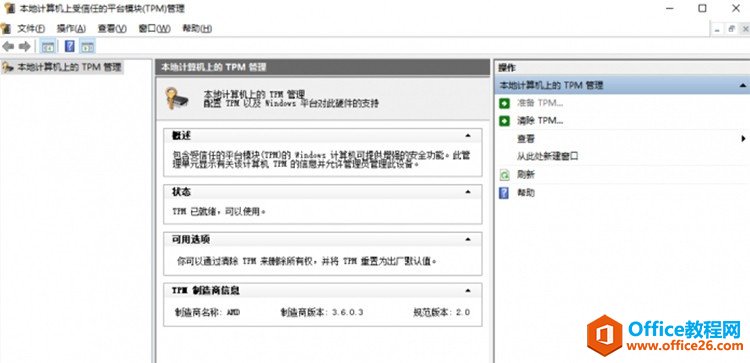Collapse the TPM 制造商信息 section
The width and height of the screenshot is (750, 363).
(467, 290)
